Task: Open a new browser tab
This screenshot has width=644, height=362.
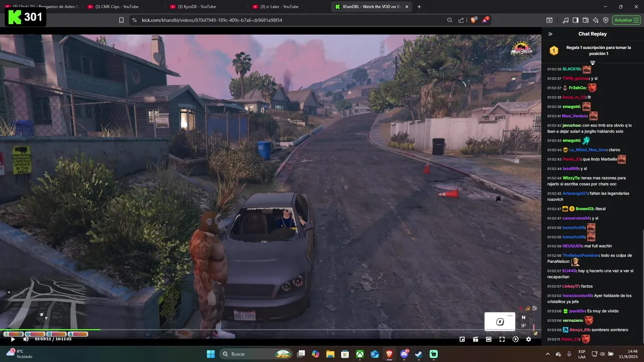Action: pyautogui.click(x=419, y=7)
